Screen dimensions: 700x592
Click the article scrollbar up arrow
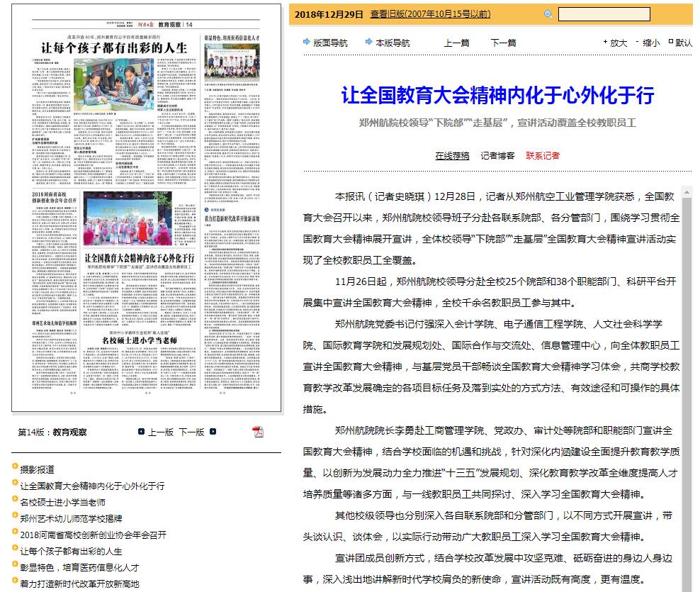point(687,192)
